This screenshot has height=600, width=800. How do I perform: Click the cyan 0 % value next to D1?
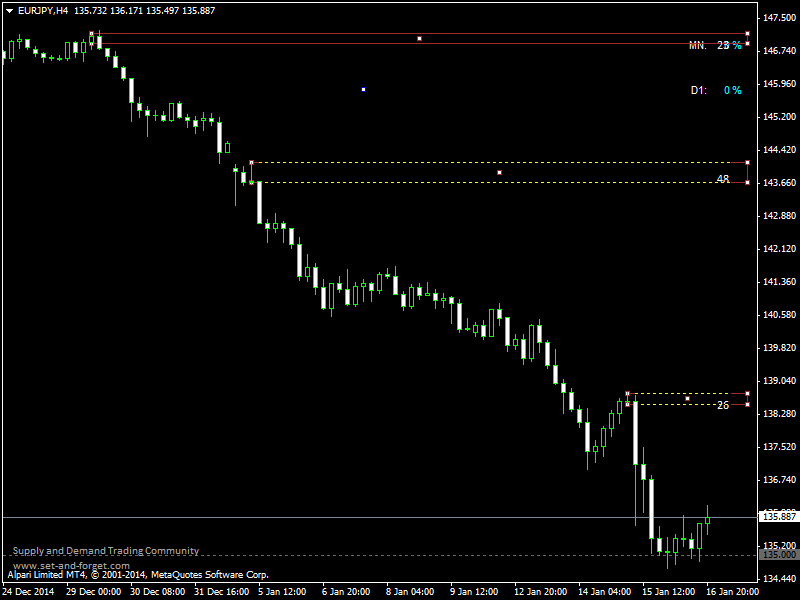pyautogui.click(x=733, y=90)
